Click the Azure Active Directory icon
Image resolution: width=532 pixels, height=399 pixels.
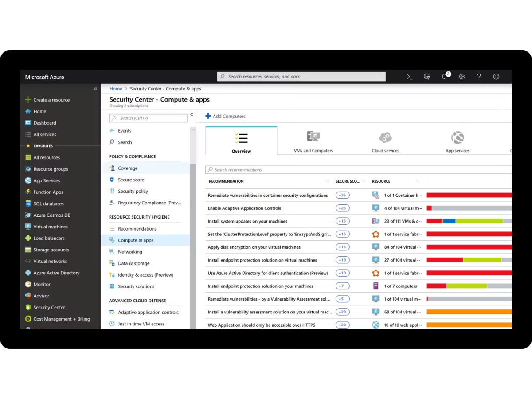[x=28, y=273]
